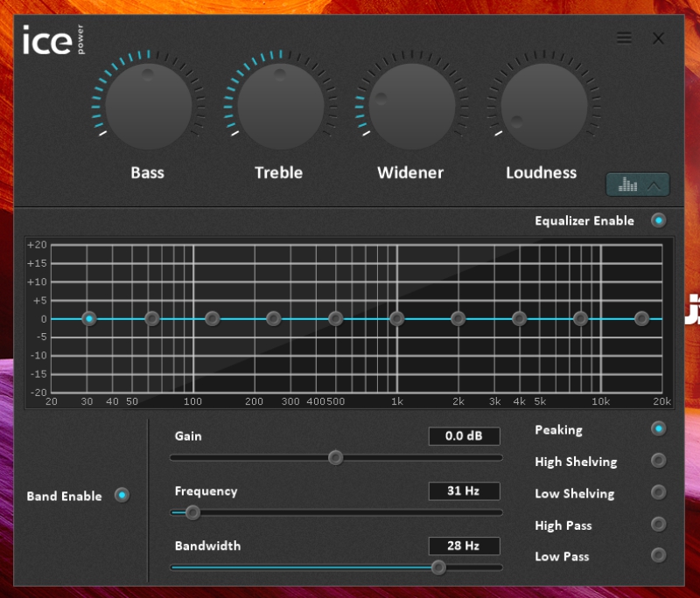Screen dimensions: 700x598
Task: Click the Gain value field showing 0.0 dB
Action: [x=464, y=436]
